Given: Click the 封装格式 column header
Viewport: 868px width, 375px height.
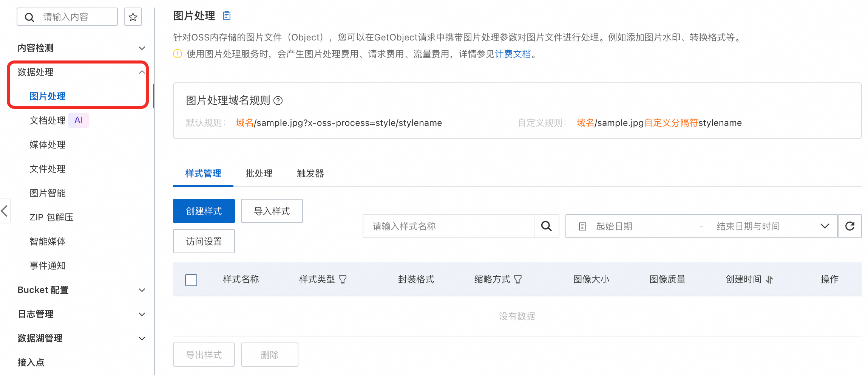Looking at the screenshot, I should point(416,279).
